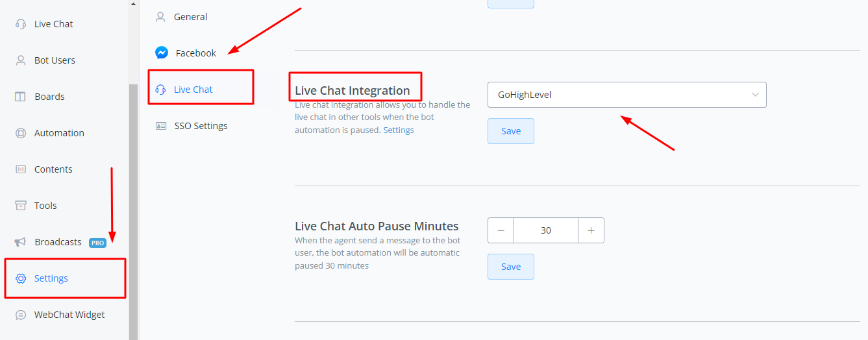
Task: Open the GoHighLevel integration dropdown
Action: (626, 95)
